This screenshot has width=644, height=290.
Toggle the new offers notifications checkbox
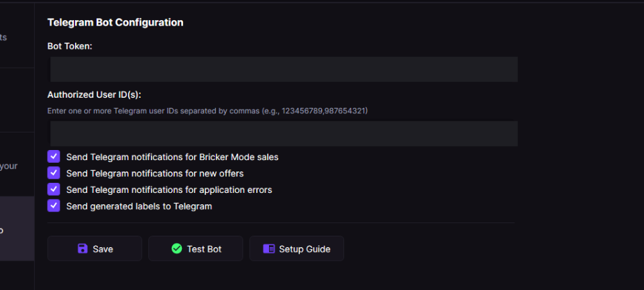[x=54, y=173]
